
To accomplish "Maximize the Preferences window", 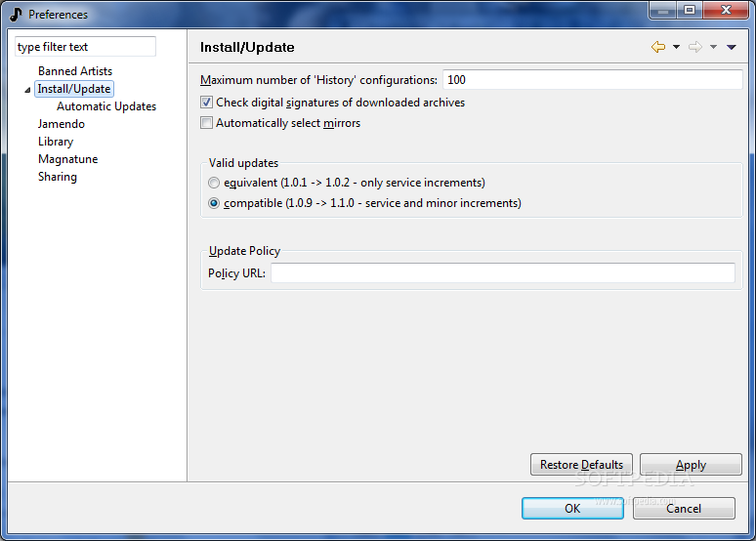I will pyautogui.click(x=690, y=10).
